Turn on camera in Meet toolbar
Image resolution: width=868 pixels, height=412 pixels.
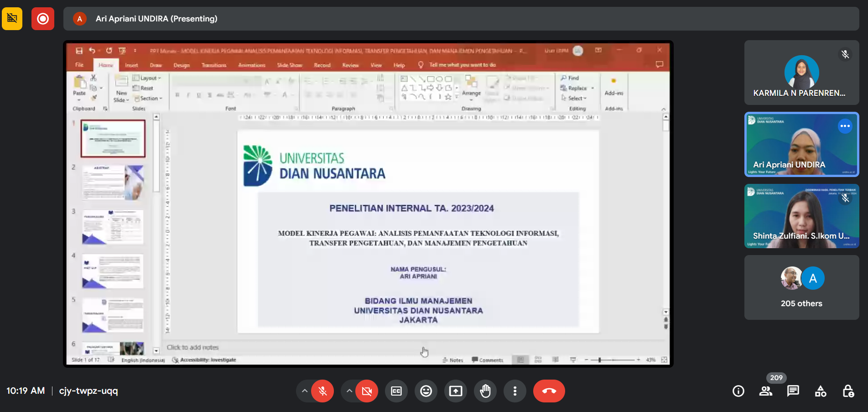pos(367,391)
